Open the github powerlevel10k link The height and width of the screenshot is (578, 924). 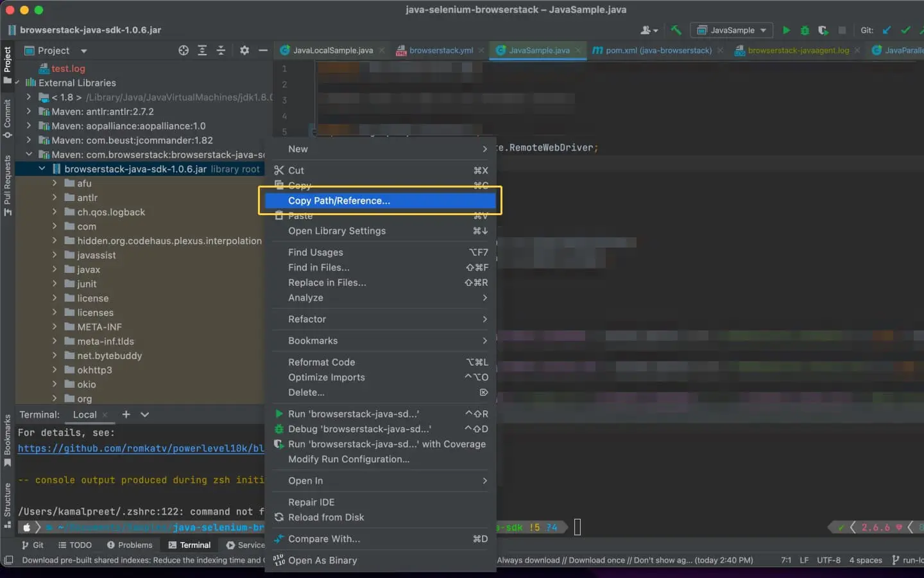pos(141,448)
